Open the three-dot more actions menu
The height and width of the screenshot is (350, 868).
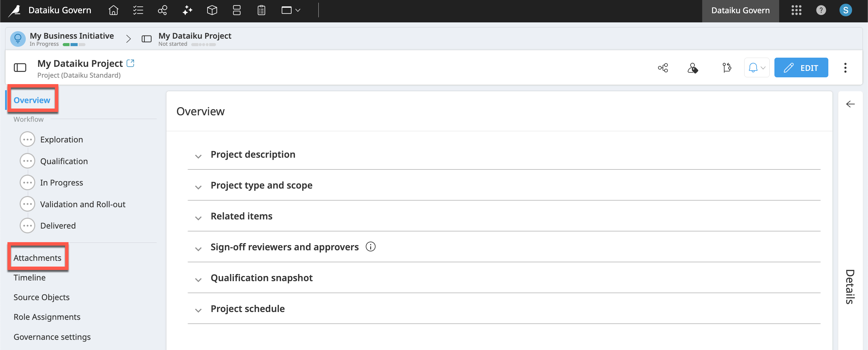click(x=845, y=68)
